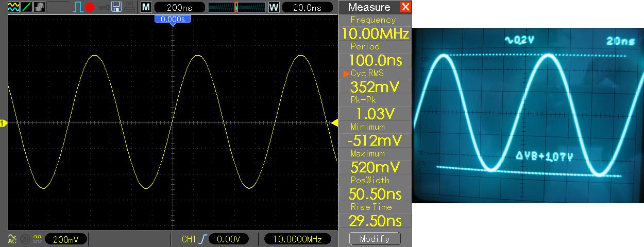Click the Modify button
Image resolution: width=644 pixels, height=247 pixels.
375,239
